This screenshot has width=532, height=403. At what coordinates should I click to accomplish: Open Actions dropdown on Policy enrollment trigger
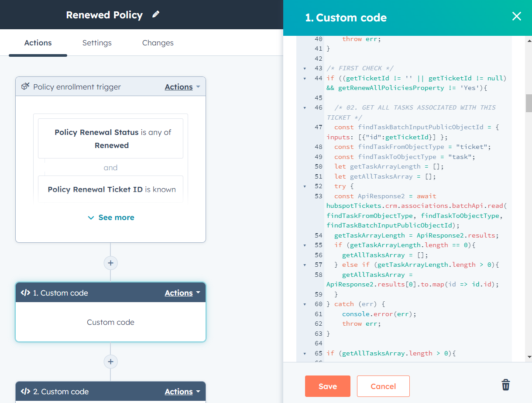182,87
